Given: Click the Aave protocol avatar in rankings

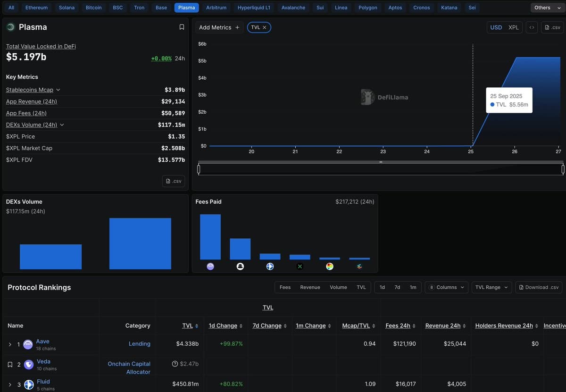Looking at the screenshot, I should [x=28, y=344].
